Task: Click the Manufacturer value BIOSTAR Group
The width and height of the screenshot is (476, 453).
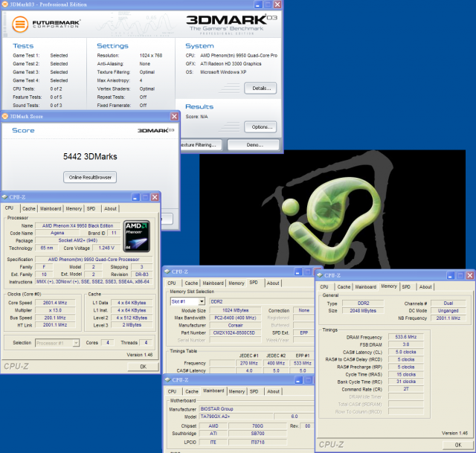Action: pos(257,409)
